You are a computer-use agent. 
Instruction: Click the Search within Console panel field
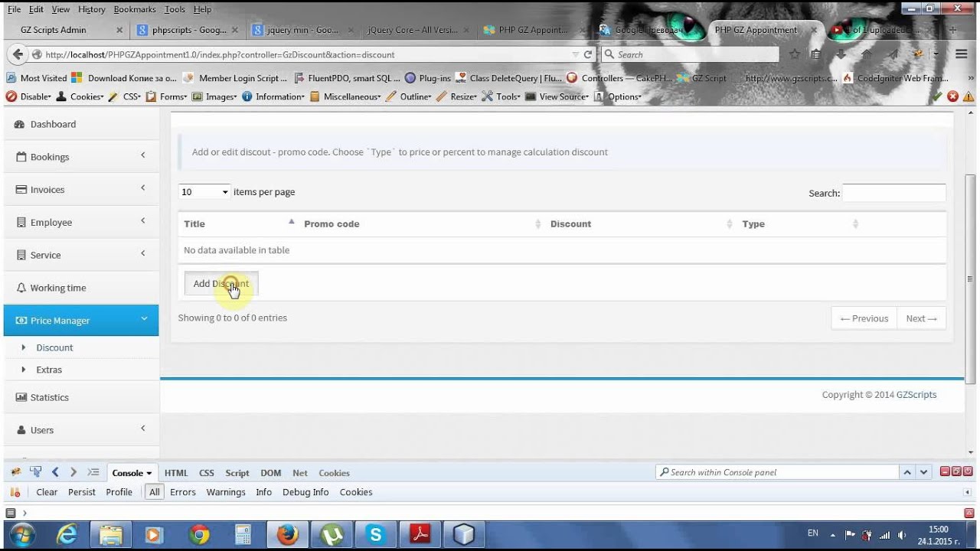(x=776, y=472)
